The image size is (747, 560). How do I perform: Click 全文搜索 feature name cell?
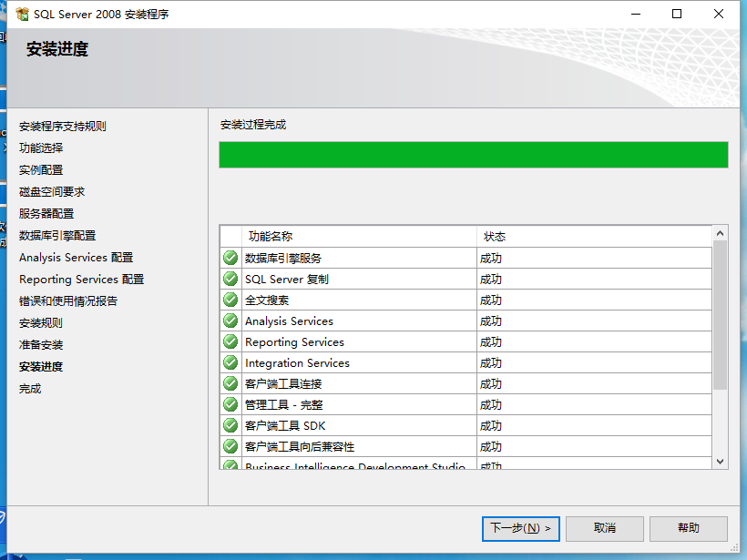[359, 300]
